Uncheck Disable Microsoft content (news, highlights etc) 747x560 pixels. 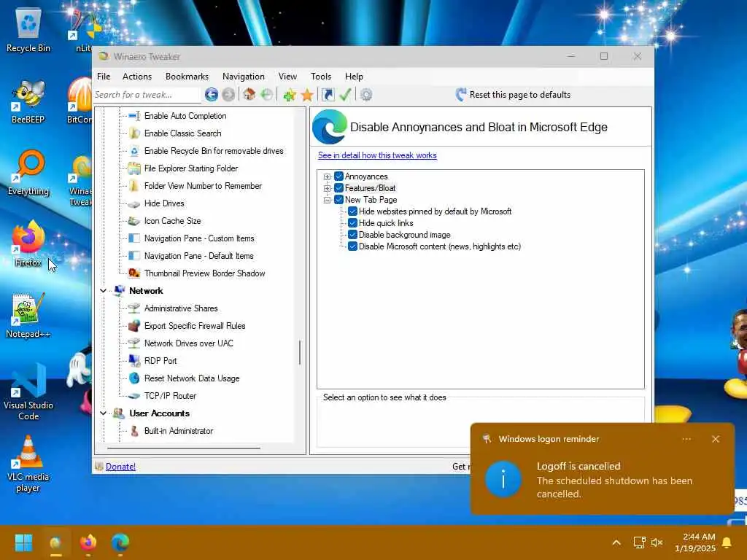tap(352, 246)
